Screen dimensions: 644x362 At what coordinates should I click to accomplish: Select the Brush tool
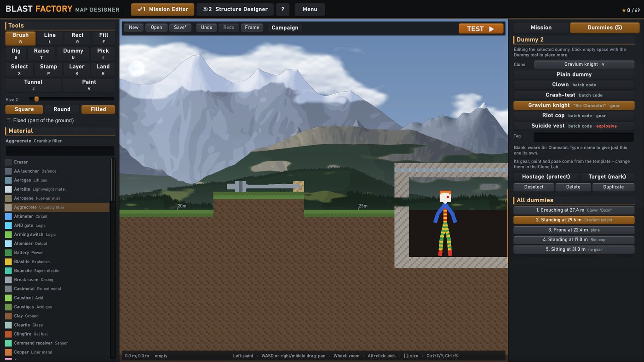click(x=20, y=38)
